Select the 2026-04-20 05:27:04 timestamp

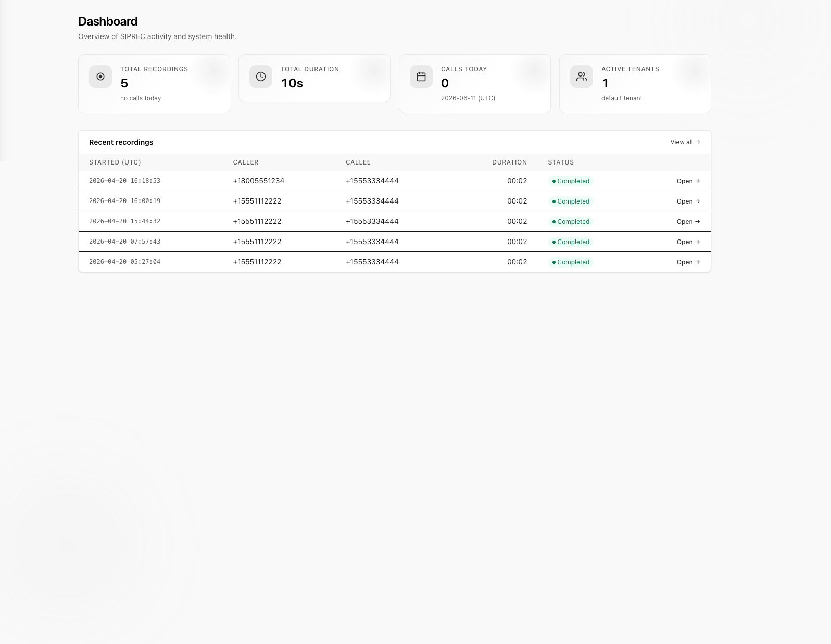(124, 262)
